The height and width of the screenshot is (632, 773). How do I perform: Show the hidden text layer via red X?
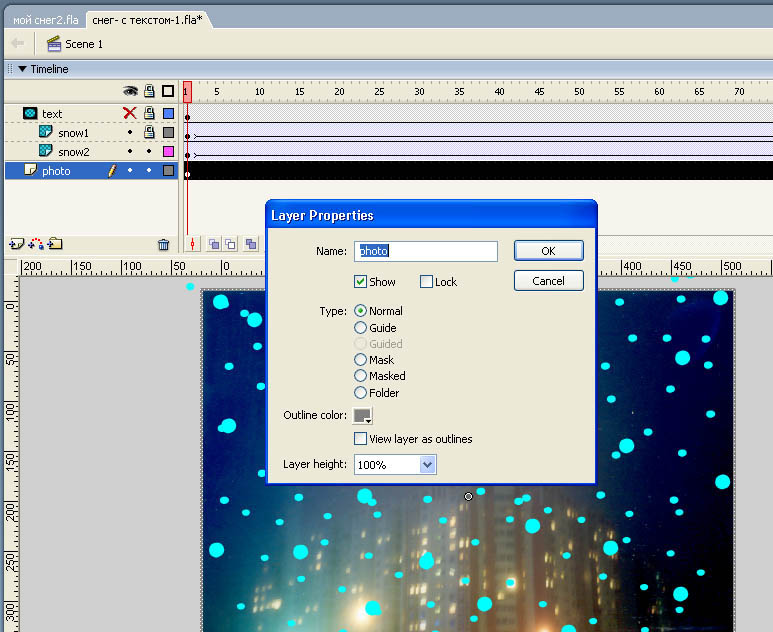[x=129, y=113]
